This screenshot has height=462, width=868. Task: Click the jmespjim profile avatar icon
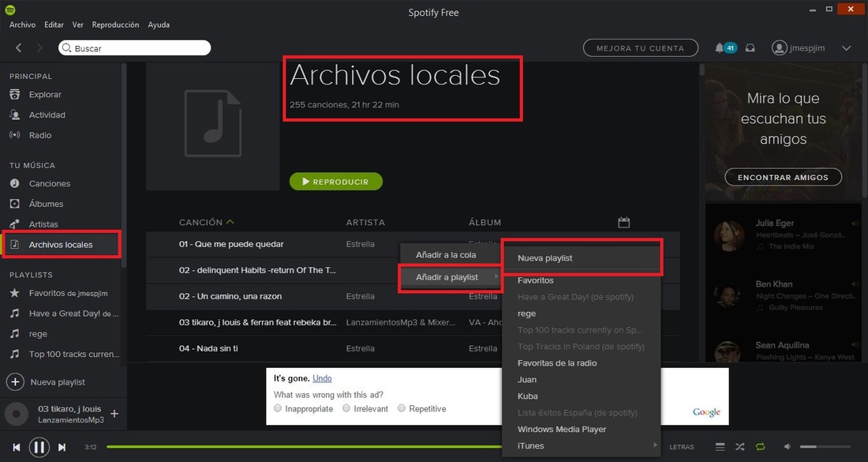779,48
